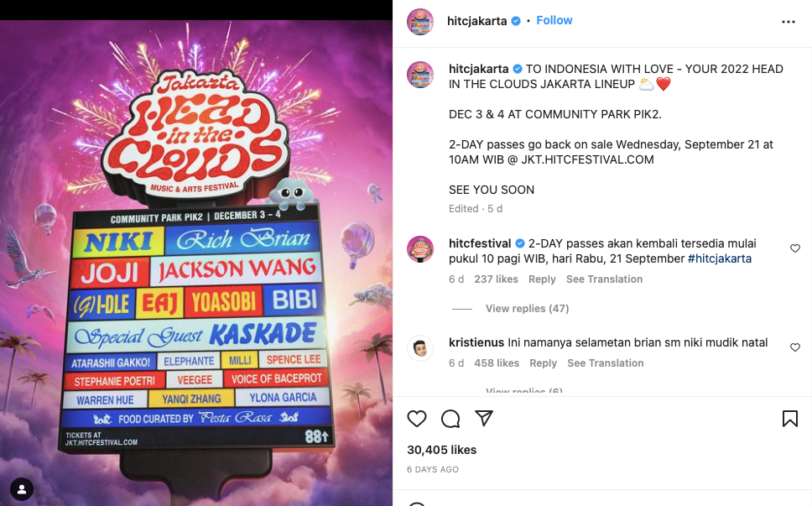Reply to hitcfestival's comment
This screenshot has width=812, height=506.
tap(542, 279)
